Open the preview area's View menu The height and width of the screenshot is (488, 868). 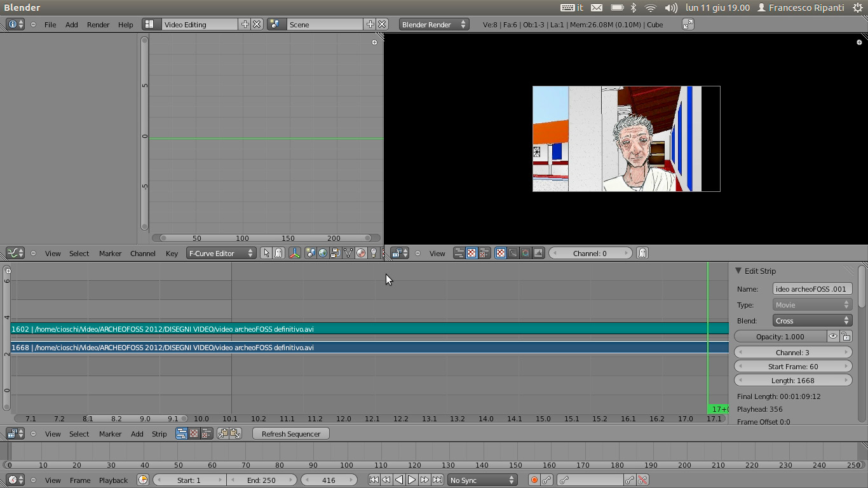click(x=437, y=254)
